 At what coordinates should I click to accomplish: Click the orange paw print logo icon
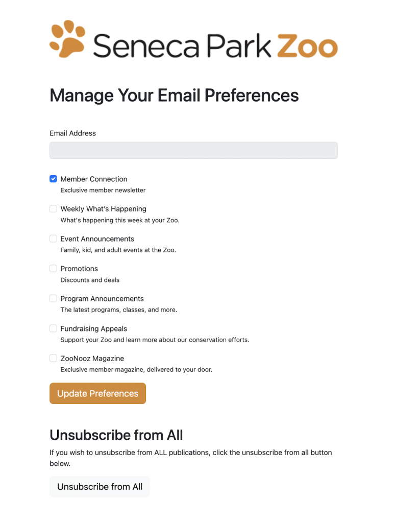pyautogui.click(x=67, y=39)
